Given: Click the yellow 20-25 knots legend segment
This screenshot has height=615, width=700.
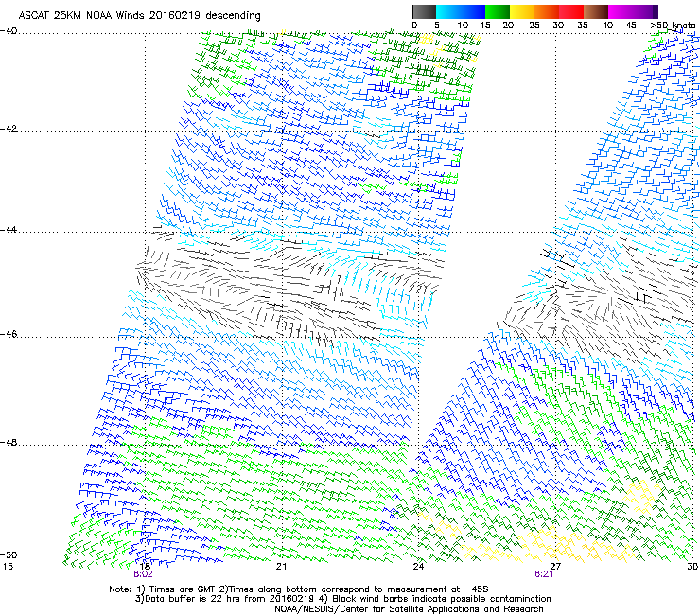Looking at the screenshot, I should tap(522, 11).
